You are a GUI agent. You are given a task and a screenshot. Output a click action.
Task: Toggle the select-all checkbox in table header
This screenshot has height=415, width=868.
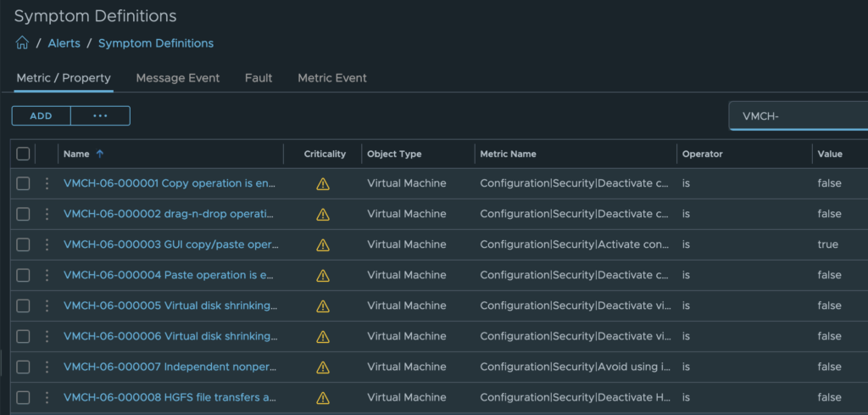pyautogui.click(x=23, y=154)
